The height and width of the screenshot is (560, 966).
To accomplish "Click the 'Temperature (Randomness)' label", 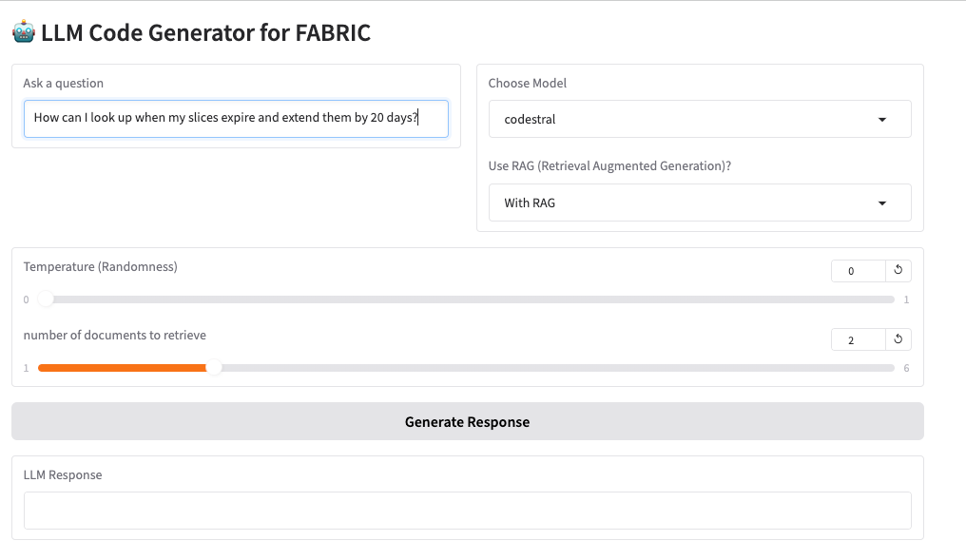I will tap(100, 266).
